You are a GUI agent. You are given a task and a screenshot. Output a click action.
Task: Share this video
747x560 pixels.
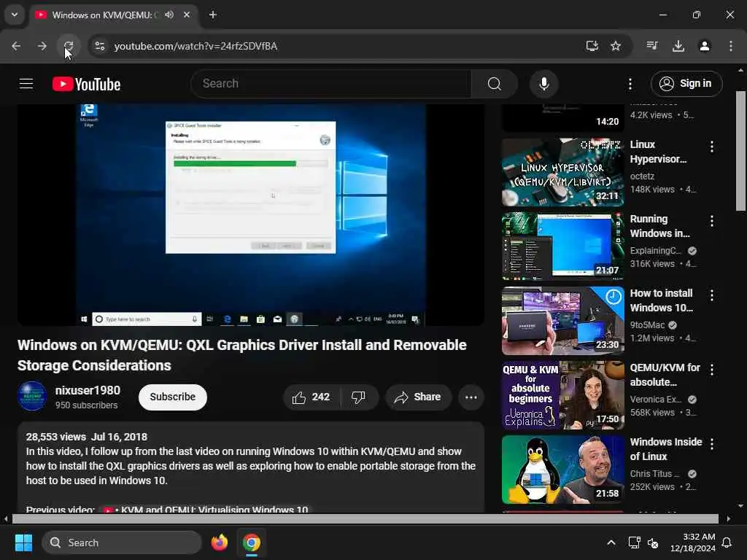(x=418, y=397)
